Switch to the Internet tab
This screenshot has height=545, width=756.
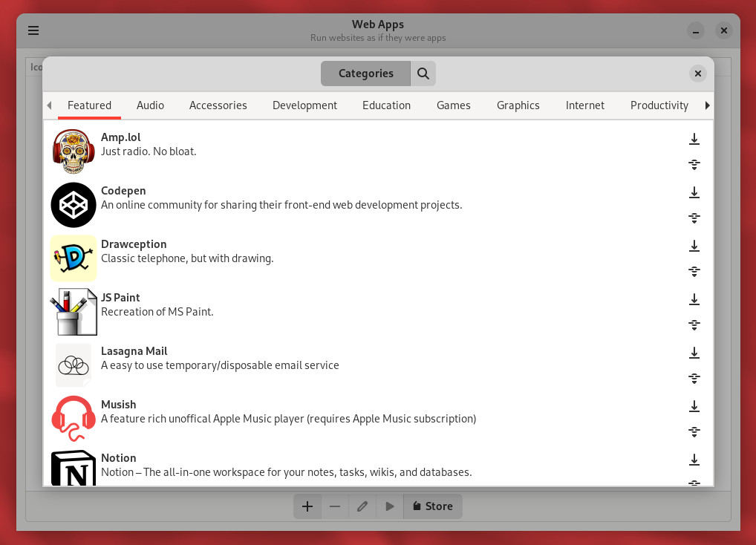585,105
